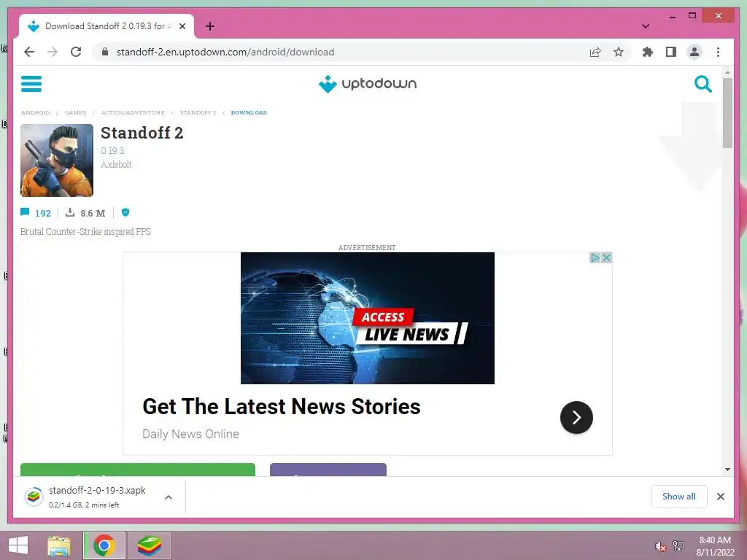Image resolution: width=747 pixels, height=560 pixels.
Task: Click Brutal Counter-Strike inspired FPS description
Action: 86,231
